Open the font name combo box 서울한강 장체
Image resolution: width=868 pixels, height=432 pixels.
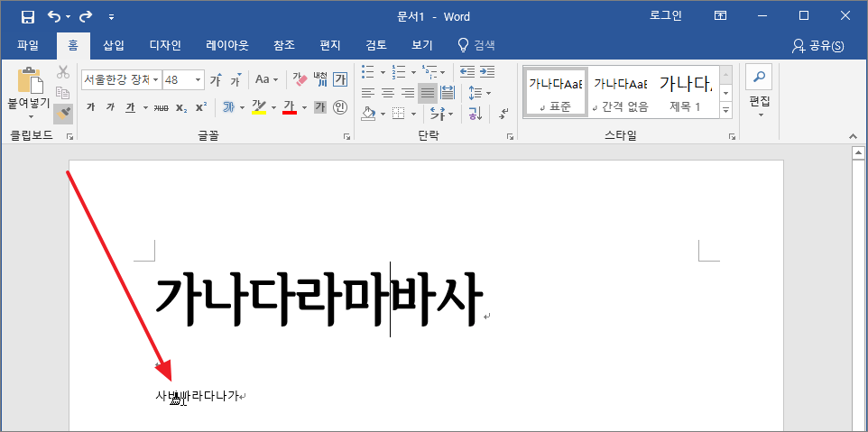coord(121,79)
